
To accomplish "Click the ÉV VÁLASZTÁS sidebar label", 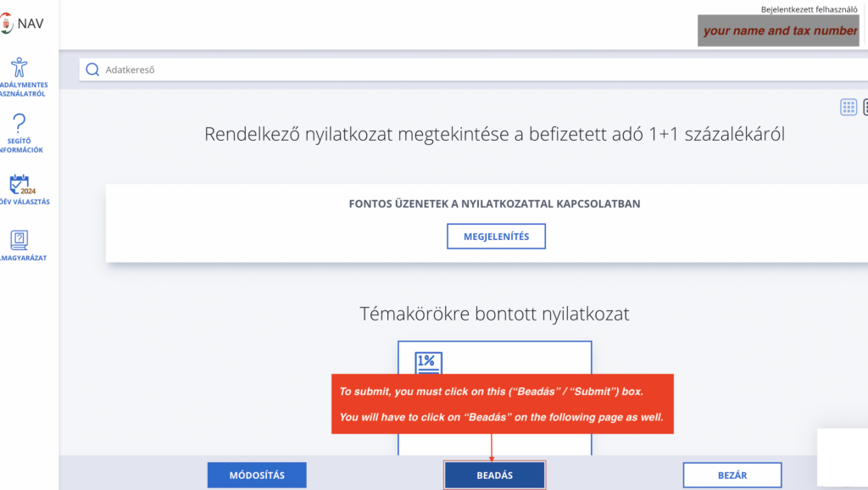I will point(25,202).
